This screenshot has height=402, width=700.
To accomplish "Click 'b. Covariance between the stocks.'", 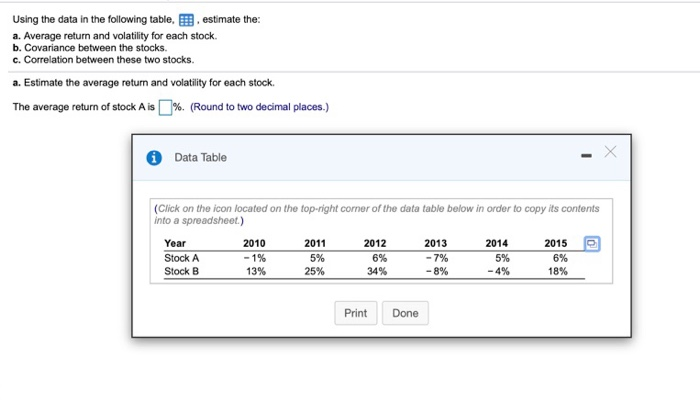I will coord(90,48).
